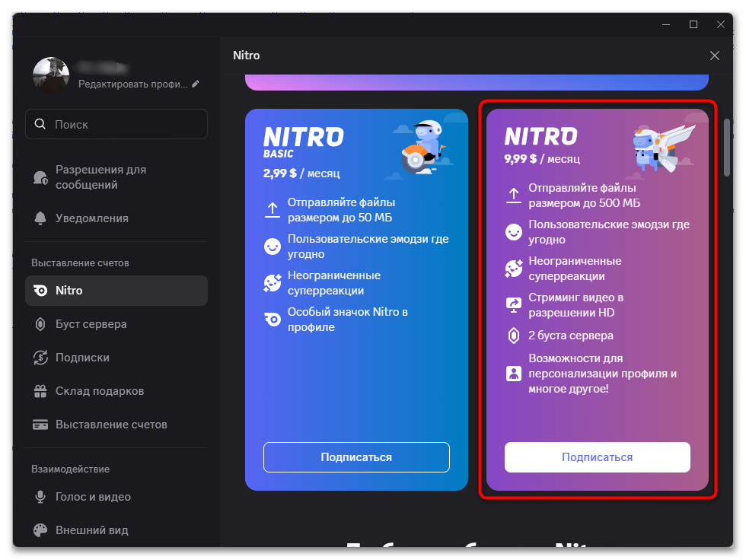Click the Nitro Basic upload arrow icon
This screenshot has height=560, width=746.
coord(273,210)
